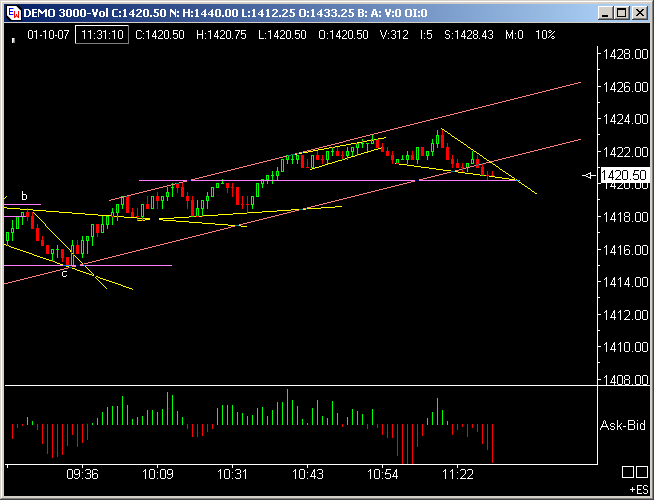Click the M:0 readout
The height and width of the screenshot is (500, 654).
coord(514,35)
